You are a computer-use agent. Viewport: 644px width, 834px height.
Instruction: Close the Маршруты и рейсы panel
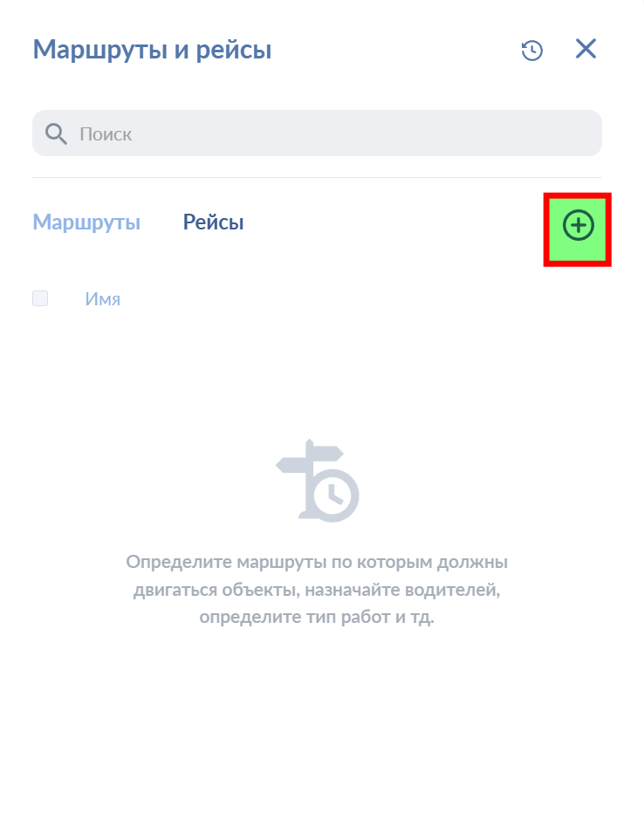pos(586,49)
